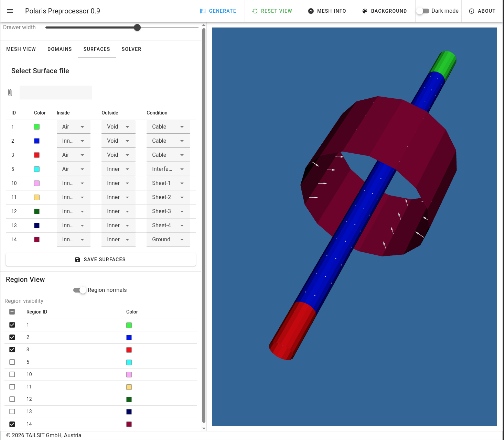Expand the Inside dropdown for surface 1
Image resolution: width=504 pixels, height=440 pixels.
74,127
